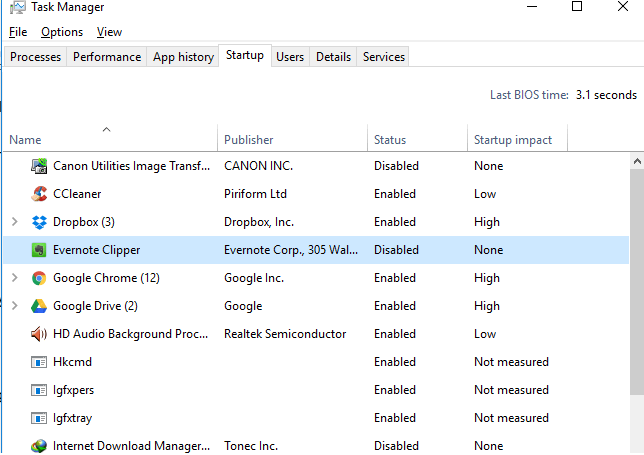Click the Google Drive triangle icon
644x455 pixels.
click(39, 306)
